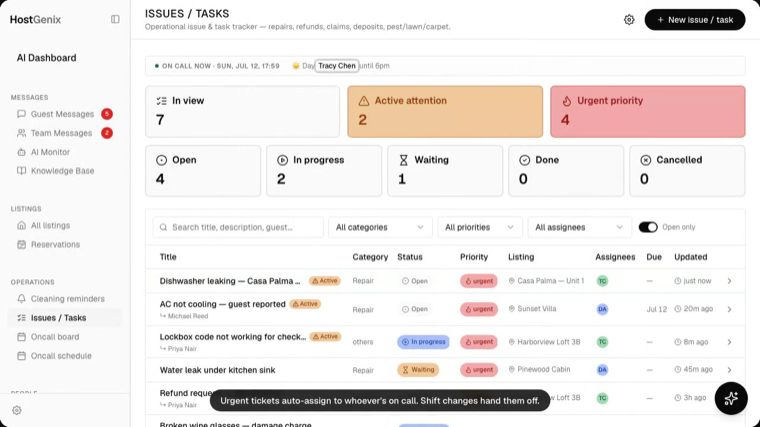Click In progress status on Lockbox row
The width and height of the screenshot is (760, 427).
tap(423, 342)
